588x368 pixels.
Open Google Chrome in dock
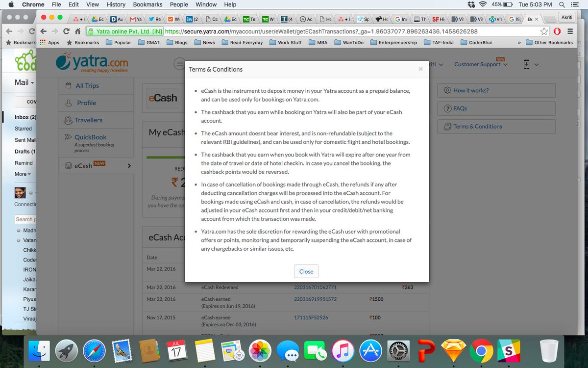coord(481,350)
